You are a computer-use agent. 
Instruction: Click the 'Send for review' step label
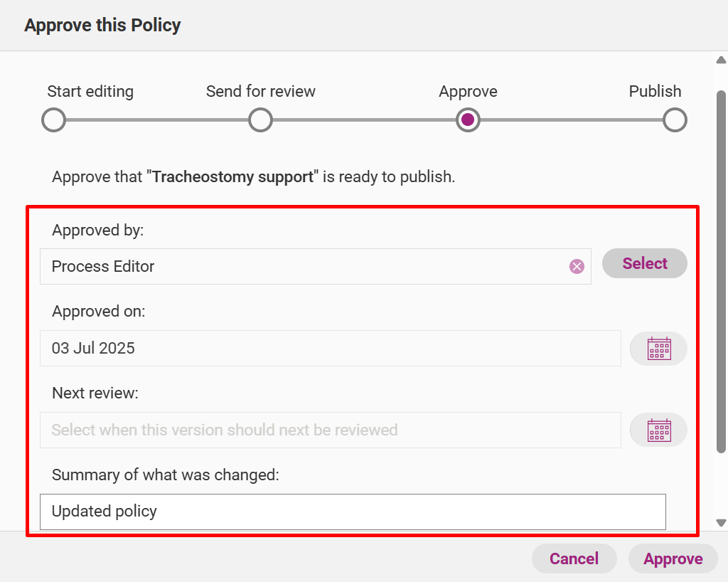(261, 92)
